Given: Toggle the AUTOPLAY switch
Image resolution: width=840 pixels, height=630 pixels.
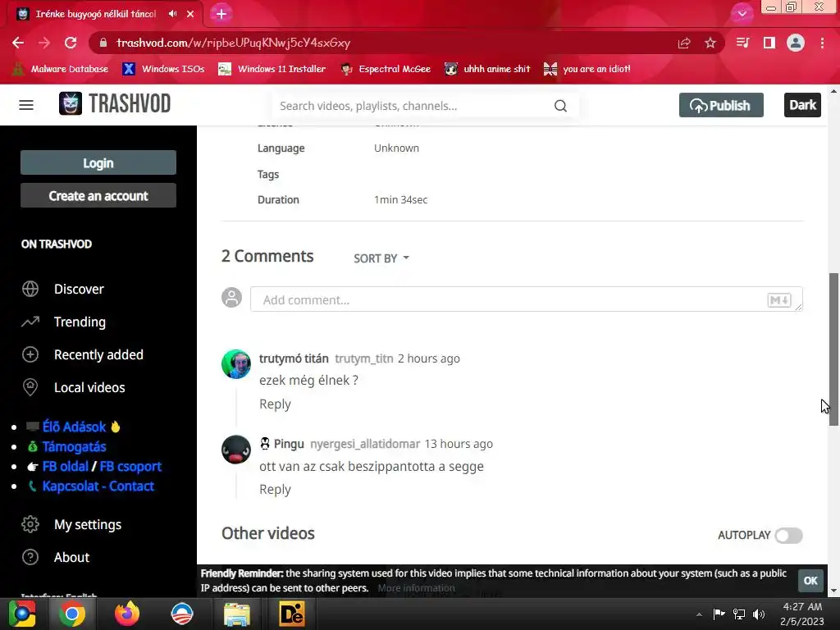Looking at the screenshot, I should coord(788,535).
